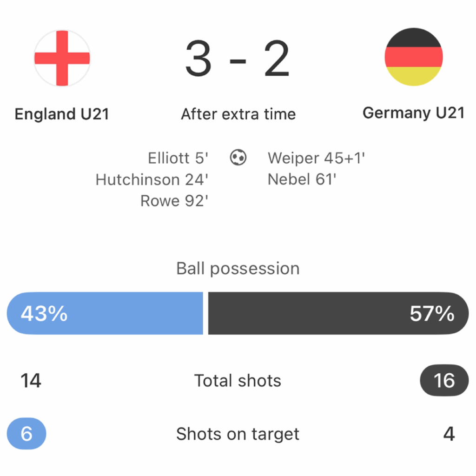The width and height of the screenshot is (476, 476).
Task: Click the Germany flag icon
Action: 413,57
